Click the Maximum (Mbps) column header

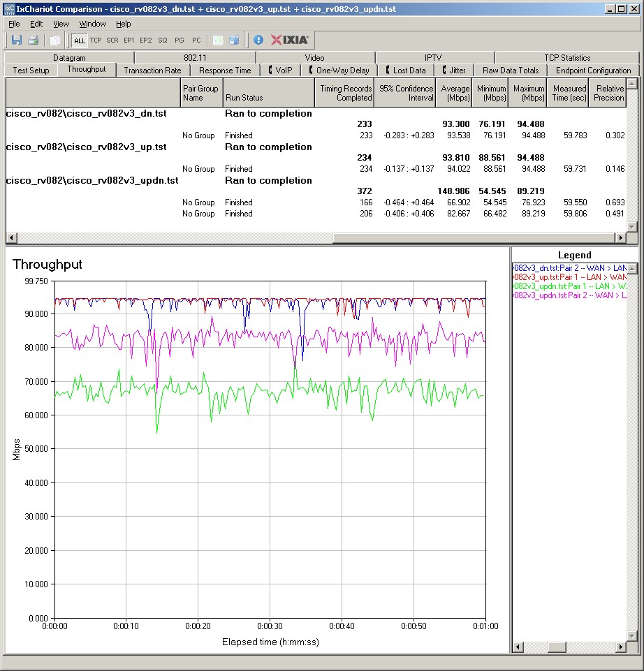(527, 93)
